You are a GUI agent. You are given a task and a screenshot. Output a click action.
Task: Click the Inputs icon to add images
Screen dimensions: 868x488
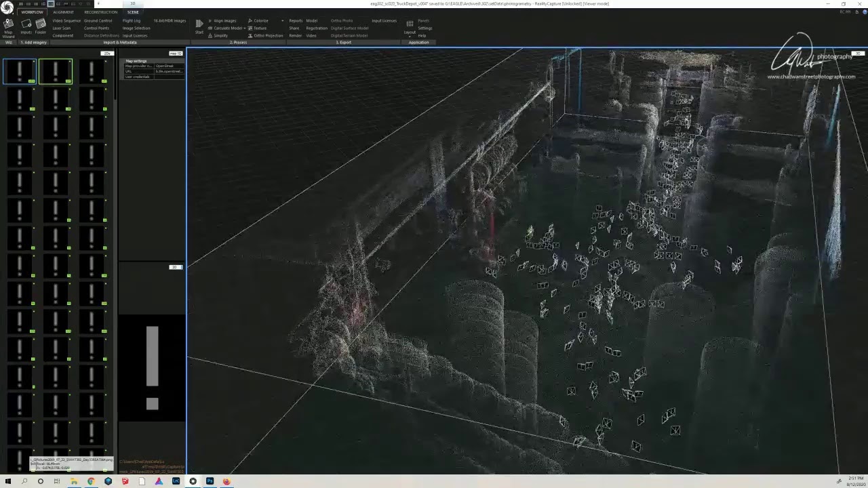click(x=26, y=27)
